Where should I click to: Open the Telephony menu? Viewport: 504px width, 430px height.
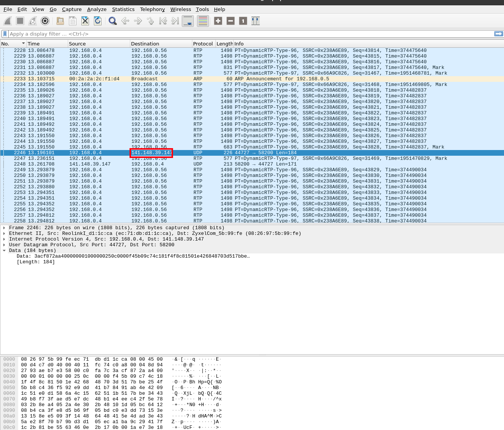[152, 9]
